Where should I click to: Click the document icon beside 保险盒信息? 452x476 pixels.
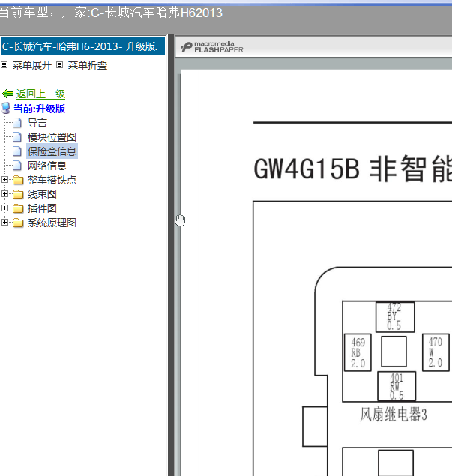click(17, 151)
